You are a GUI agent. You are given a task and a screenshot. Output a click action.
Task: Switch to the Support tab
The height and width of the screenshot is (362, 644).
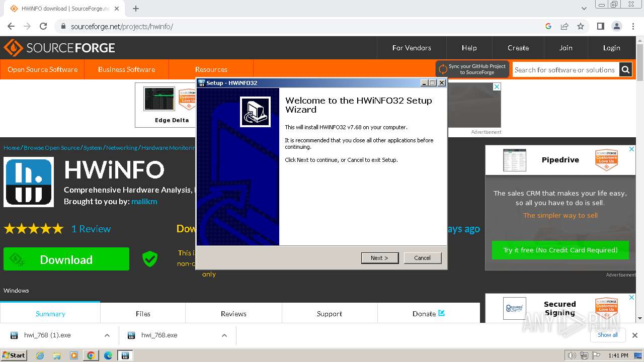click(x=330, y=313)
